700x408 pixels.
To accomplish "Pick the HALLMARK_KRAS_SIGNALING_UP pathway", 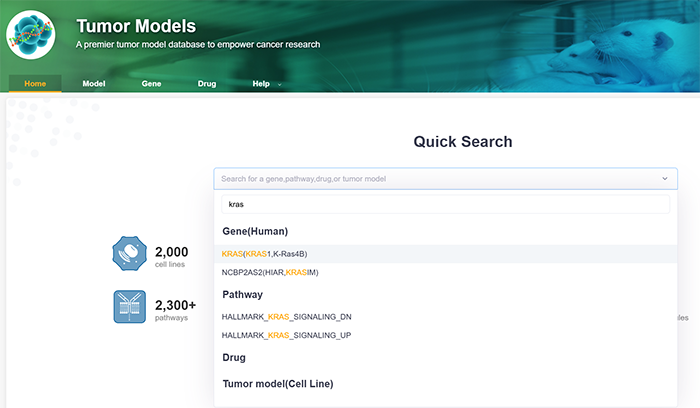I will (x=286, y=335).
